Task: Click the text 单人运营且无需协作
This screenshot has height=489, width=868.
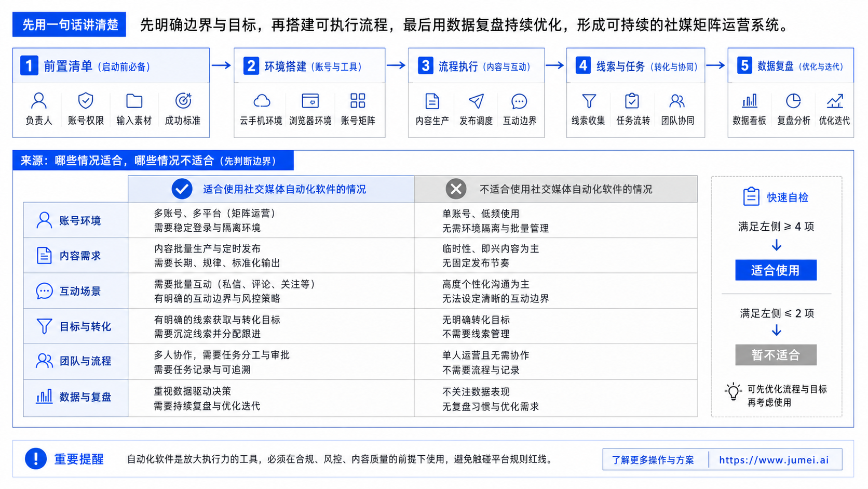Action: [486, 355]
